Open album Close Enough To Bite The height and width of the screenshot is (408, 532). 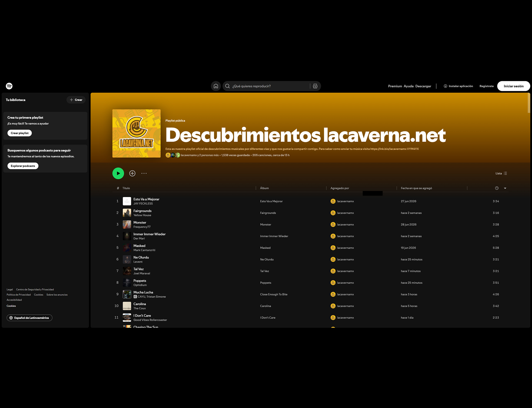(x=274, y=294)
